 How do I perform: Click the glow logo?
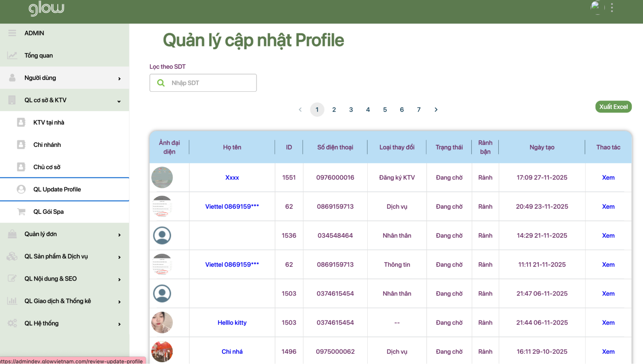tap(47, 9)
